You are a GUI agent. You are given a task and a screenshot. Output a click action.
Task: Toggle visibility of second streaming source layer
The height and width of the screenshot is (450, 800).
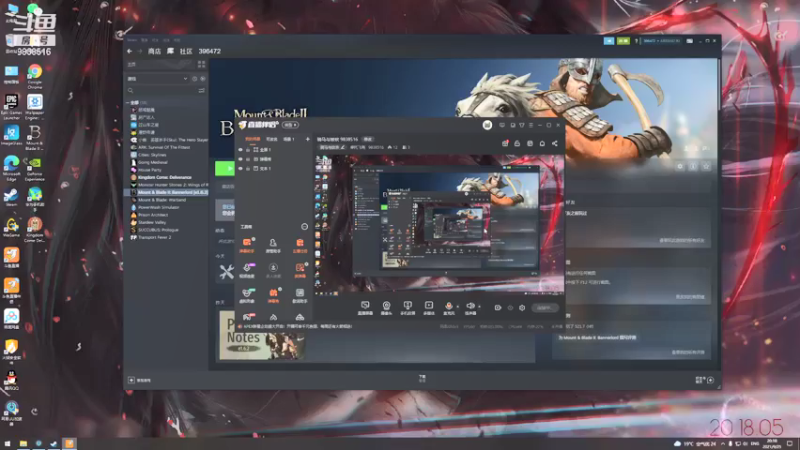[x=240, y=159]
